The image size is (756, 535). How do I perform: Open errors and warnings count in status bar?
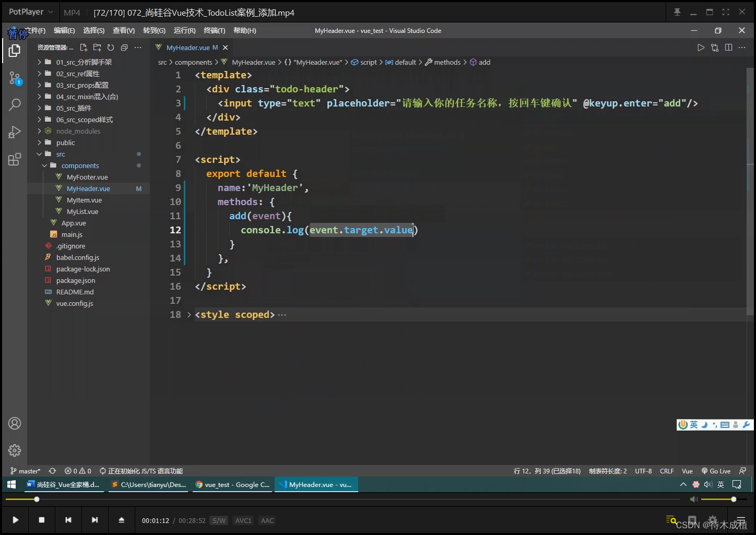pyautogui.click(x=78, y=471)
